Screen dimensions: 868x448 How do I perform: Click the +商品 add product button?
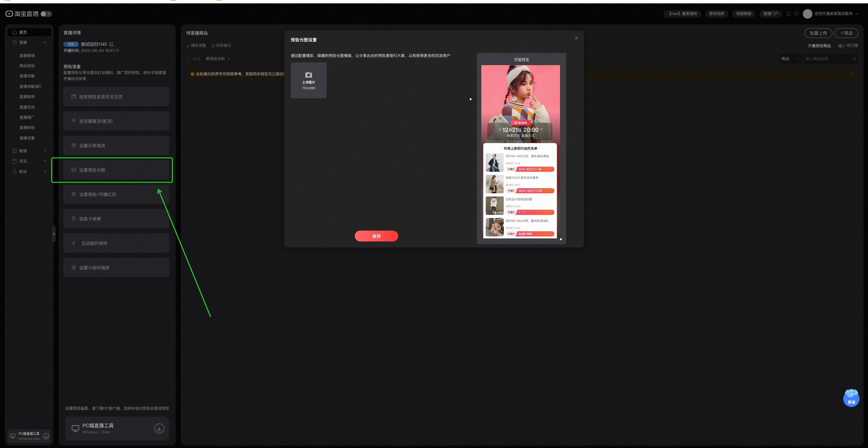[846, 33]
